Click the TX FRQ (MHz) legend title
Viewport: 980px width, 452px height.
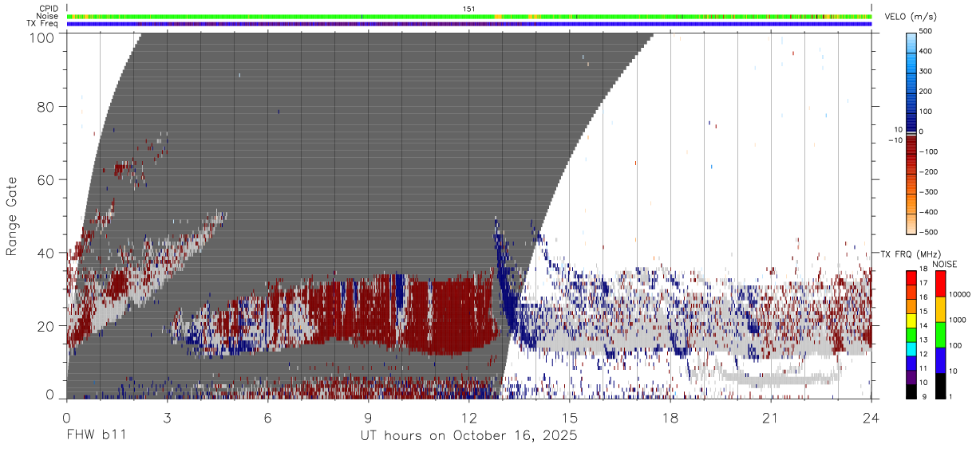(910, 254)
